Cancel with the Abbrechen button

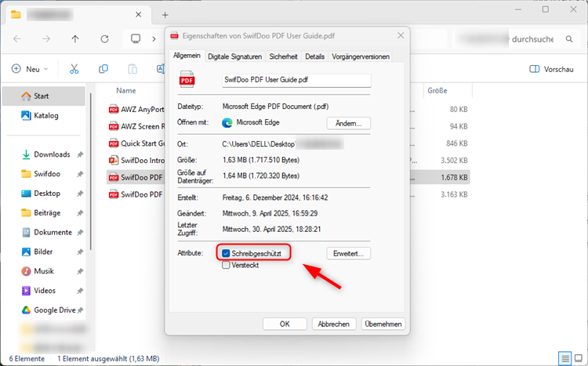[x=333, y=324]
